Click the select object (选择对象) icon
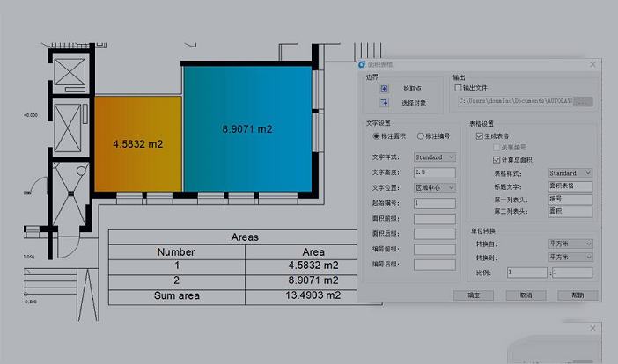This screenshot has width=618, height=364. click(x=384, y=103)
